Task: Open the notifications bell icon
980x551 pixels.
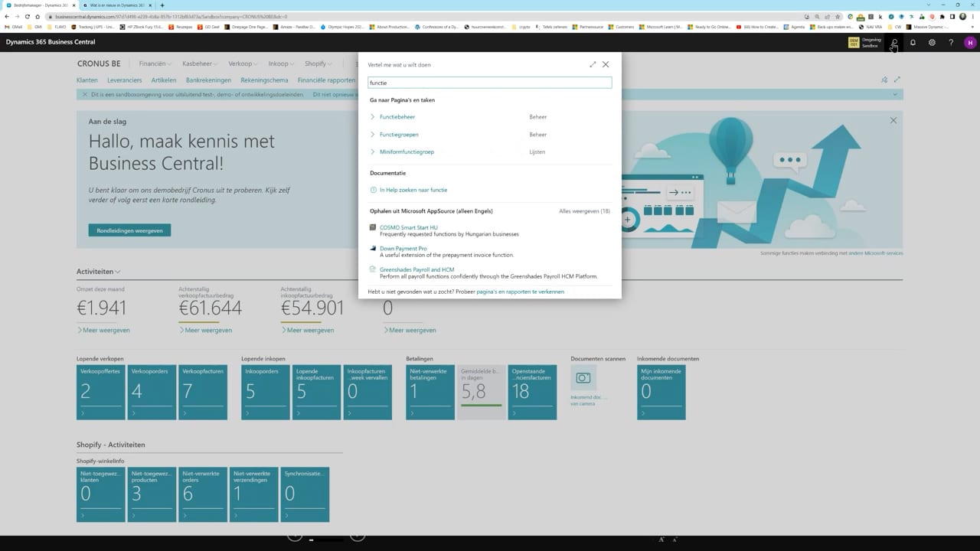Action: pos(913,42)
